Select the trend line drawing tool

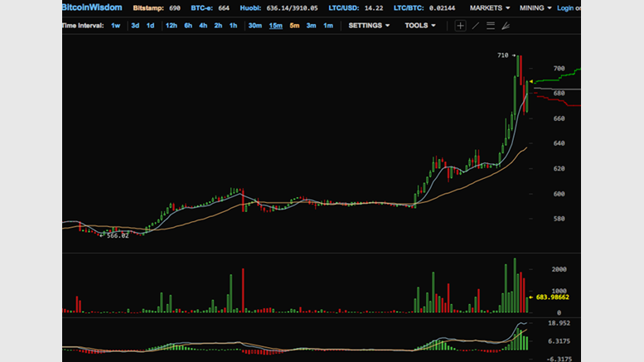coord(475,26)
